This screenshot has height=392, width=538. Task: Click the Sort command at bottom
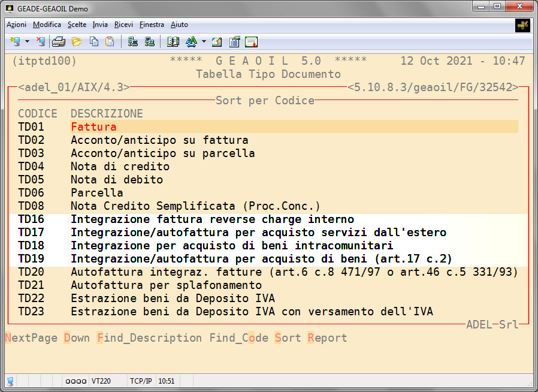(x=288, y=338)
